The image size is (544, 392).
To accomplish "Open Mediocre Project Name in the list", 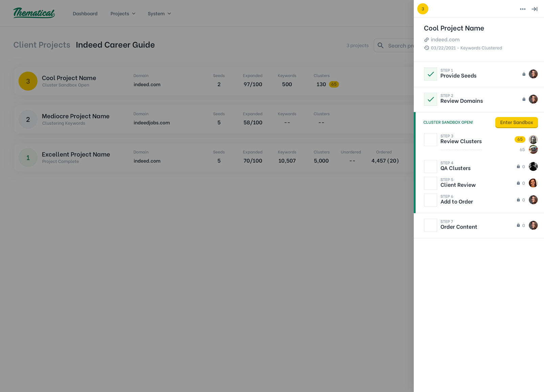I will click(75, 116).
